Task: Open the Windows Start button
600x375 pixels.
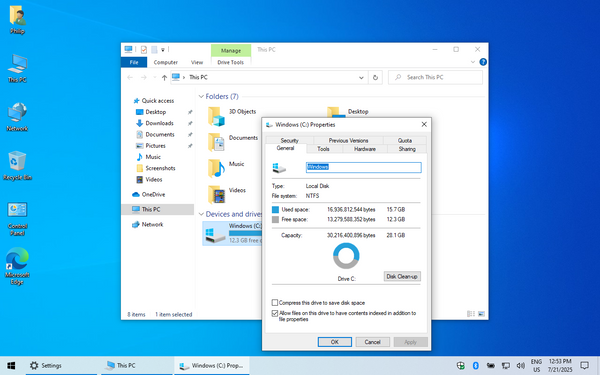Action: coord(11,365)
